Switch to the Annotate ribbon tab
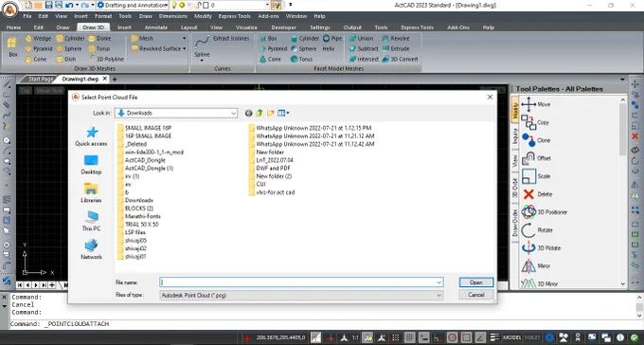Viewport: 644px width, 345px height. [156, 27]
